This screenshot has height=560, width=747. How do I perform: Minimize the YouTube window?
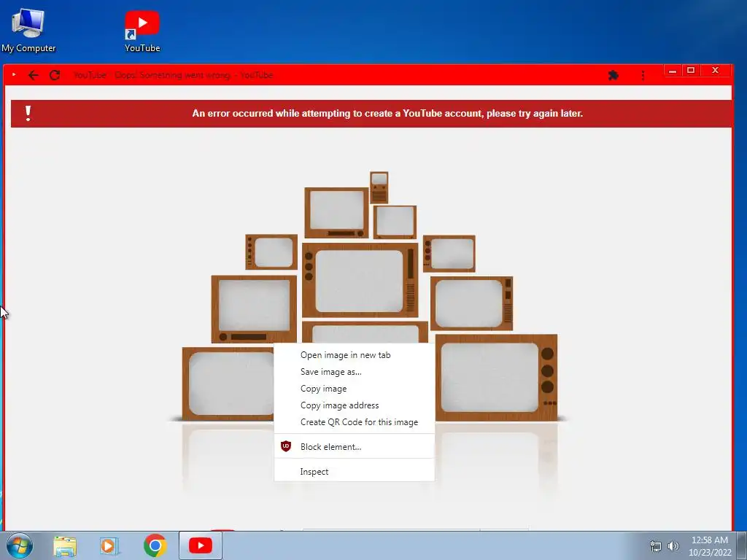[x=673, y=71]
